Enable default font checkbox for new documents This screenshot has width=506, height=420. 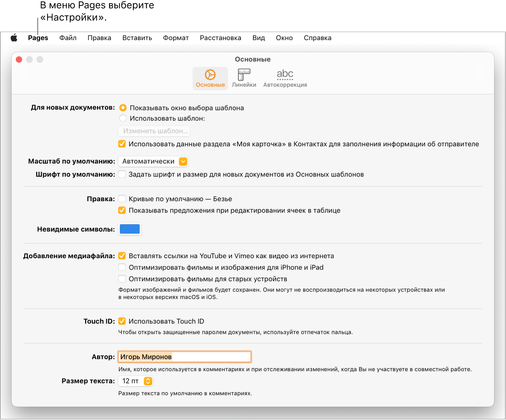(122, 174)
